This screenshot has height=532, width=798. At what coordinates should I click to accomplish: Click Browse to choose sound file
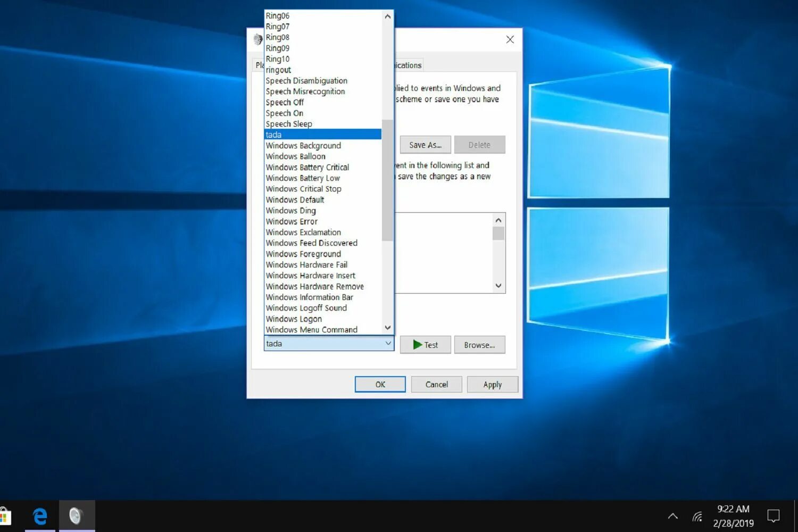(479, 345)
